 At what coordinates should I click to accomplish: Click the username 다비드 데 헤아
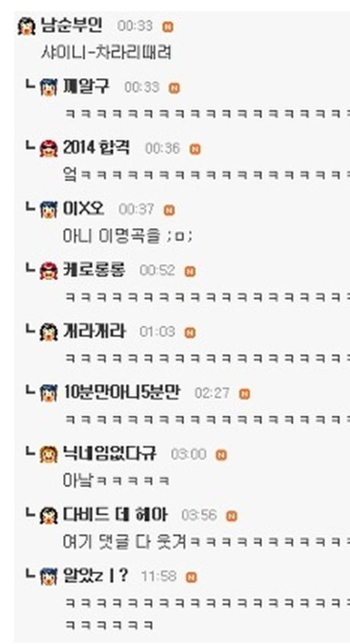click(x=115, y=515)
